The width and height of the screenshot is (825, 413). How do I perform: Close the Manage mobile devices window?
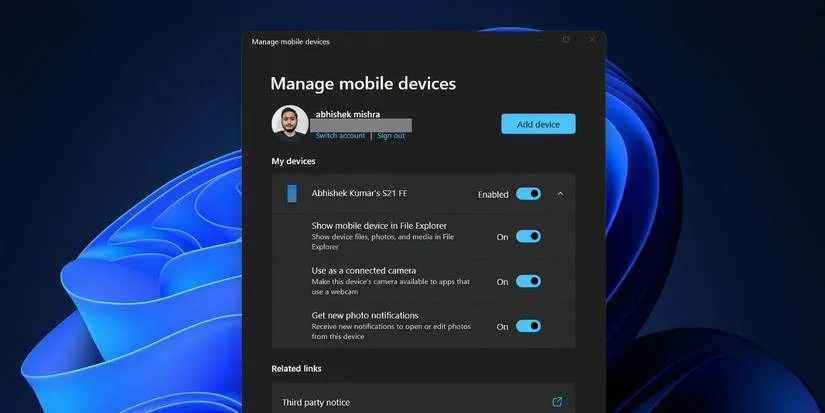[x=592, y=40]
